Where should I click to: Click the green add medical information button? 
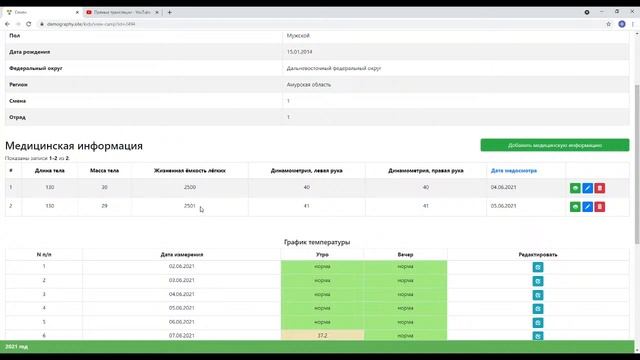(555, 145)
